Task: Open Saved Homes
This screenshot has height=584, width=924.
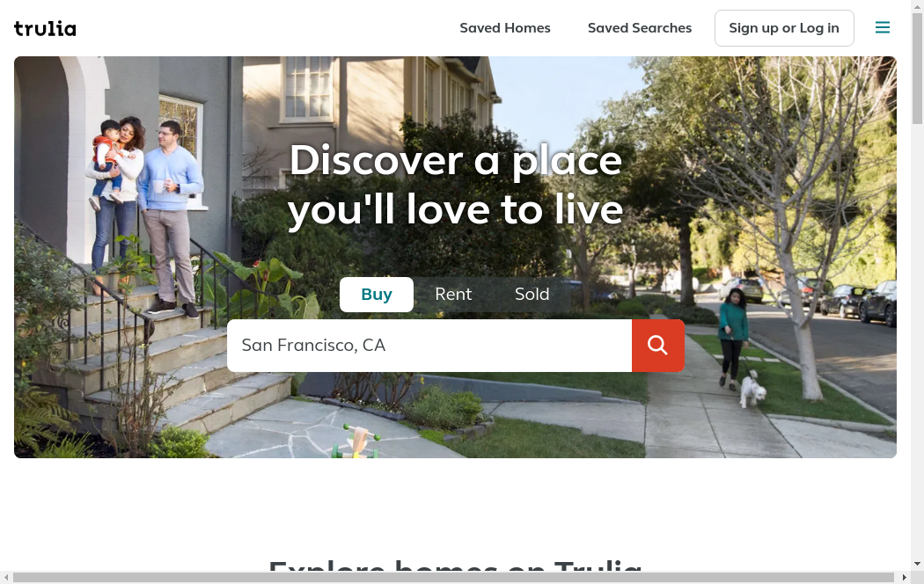Action: (x=505, y=28)
